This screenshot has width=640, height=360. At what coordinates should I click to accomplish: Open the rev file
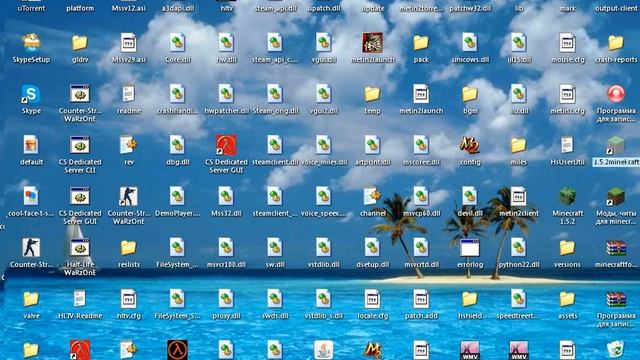[x=129, y=145]
